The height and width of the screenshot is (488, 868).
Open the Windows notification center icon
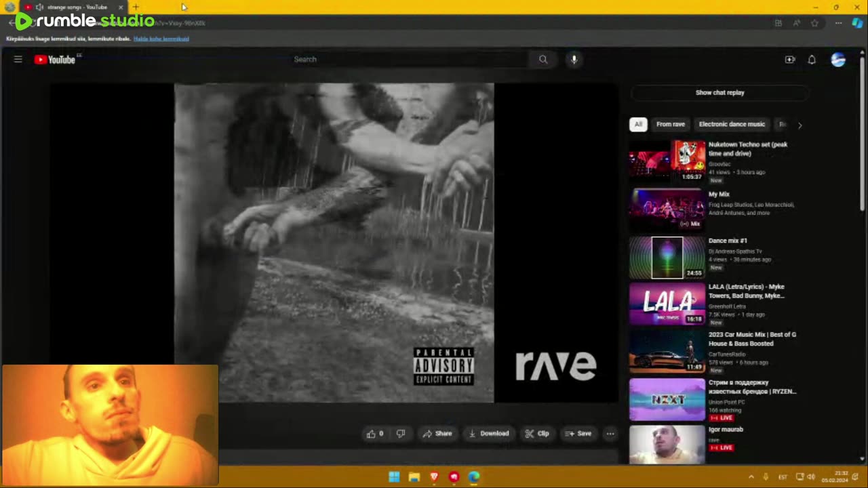[x=856, y=477]
